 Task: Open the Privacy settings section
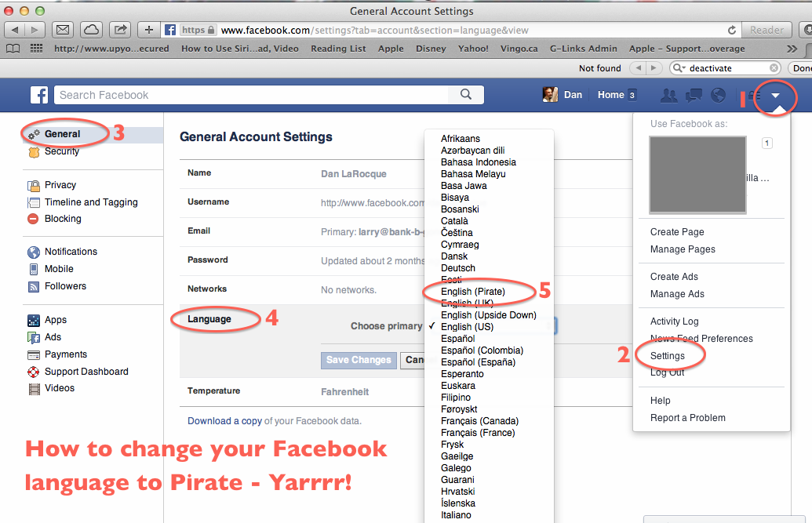click(x=60, y=185)
